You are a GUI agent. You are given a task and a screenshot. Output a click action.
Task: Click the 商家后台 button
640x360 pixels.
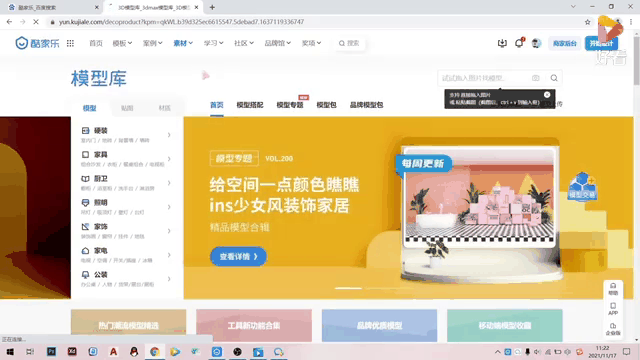pos(565,43)
